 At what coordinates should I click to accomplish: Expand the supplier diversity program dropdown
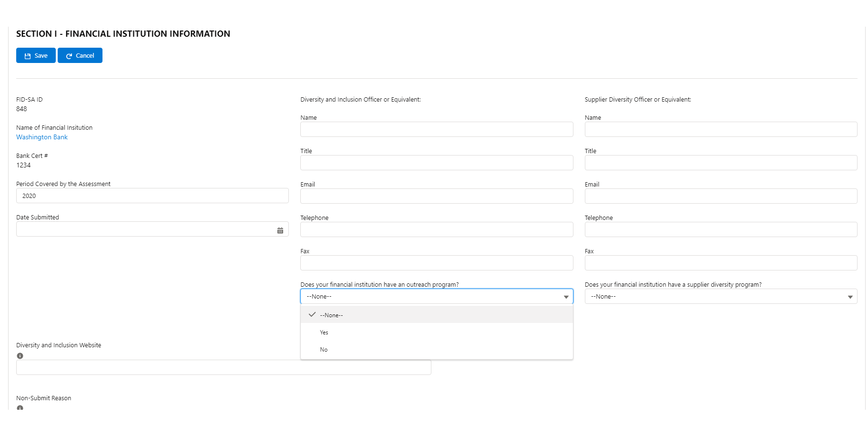(x=721, y=296)
